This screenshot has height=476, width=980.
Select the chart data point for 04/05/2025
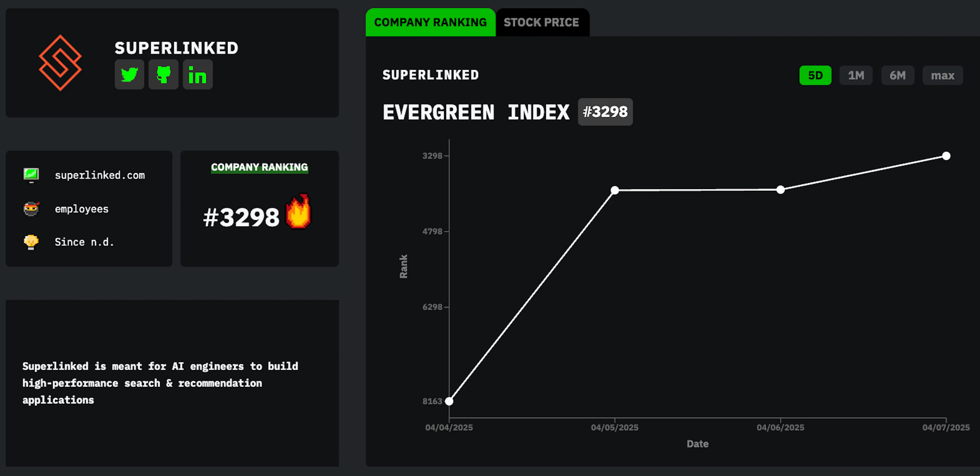[x=615, y=191]
